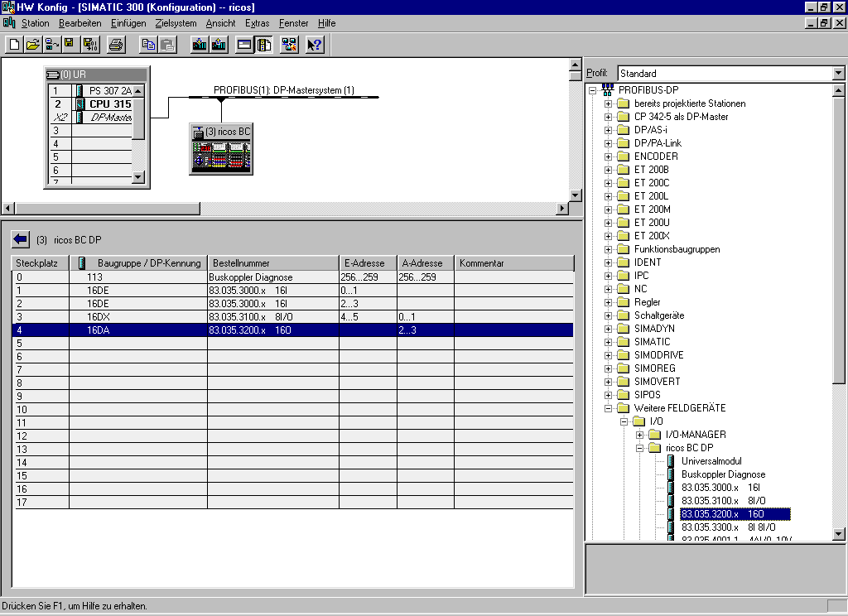Click the E-Adresse column header
This screenshot has height=616, width=848.
(x=369, y=262)
